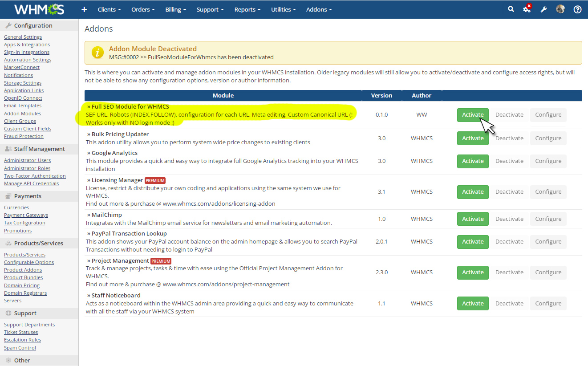Click the plus quick-add icon
Screen dimensions: 588x366
84,9
